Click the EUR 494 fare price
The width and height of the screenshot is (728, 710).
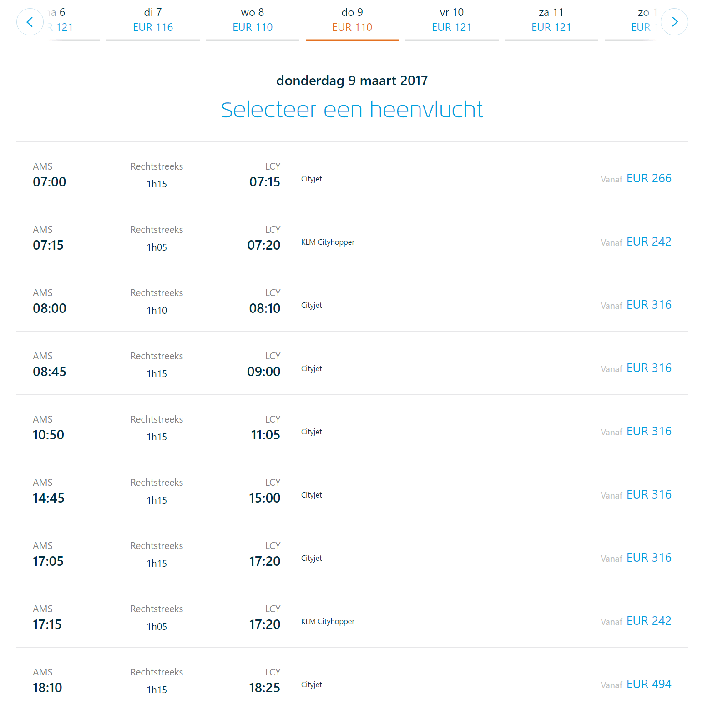[648, 684]
